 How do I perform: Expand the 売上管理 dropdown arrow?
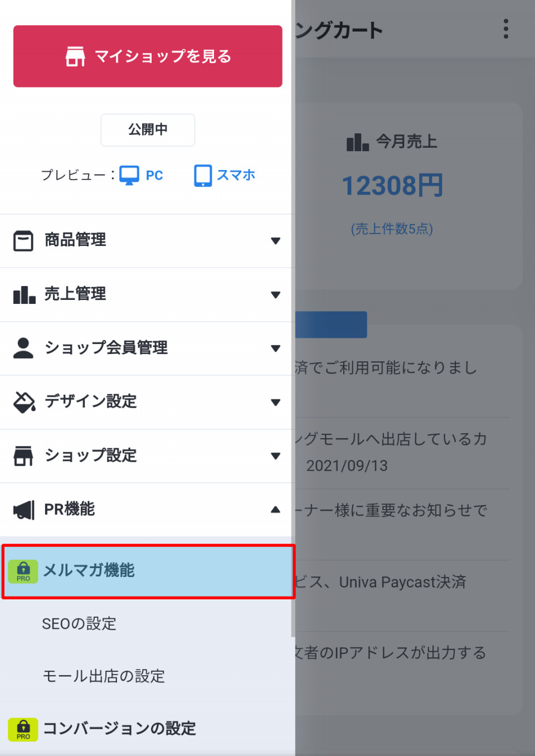[x=275, y=295]
